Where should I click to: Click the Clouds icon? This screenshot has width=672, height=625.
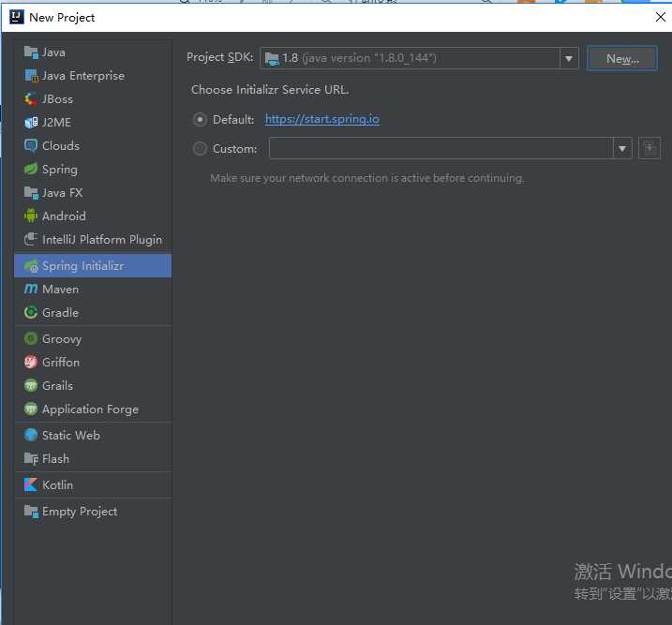(31, 145)
